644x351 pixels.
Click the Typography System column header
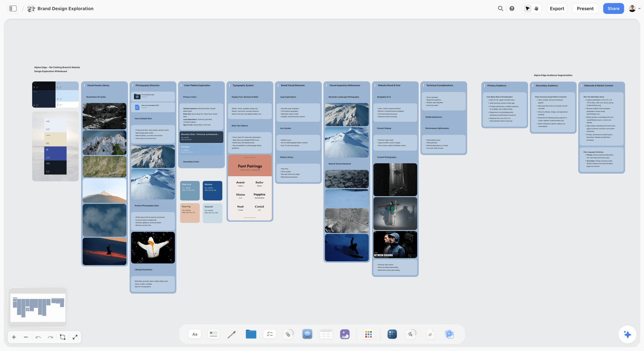click(243, 85)
